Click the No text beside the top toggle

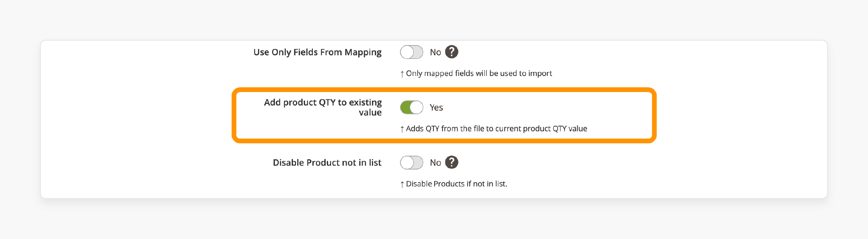pyautogui.click(x=435, y=52)
